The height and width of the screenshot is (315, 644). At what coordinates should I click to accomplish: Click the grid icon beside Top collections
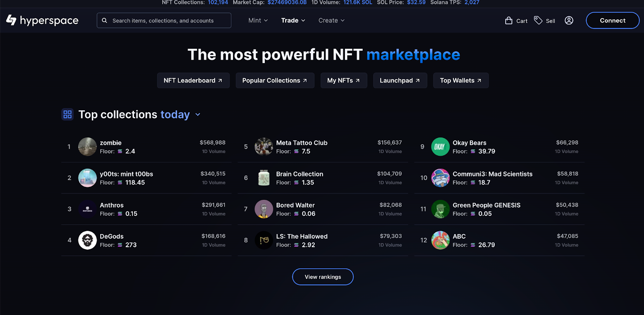tap(68, 114)
